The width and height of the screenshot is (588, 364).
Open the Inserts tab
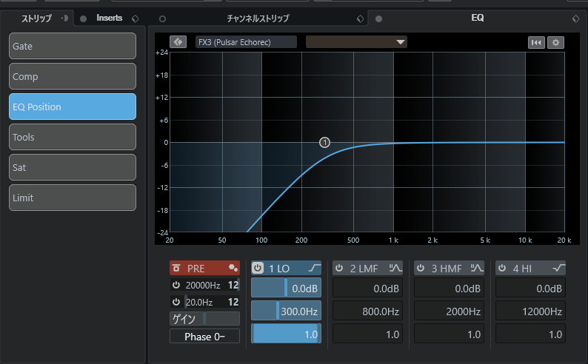click(109, 18)
